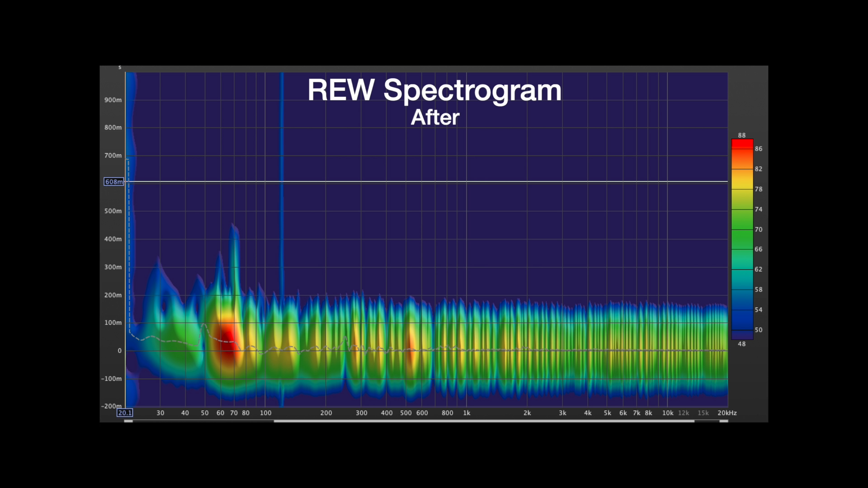Click the 50 dB color scale label

point(759,330)
